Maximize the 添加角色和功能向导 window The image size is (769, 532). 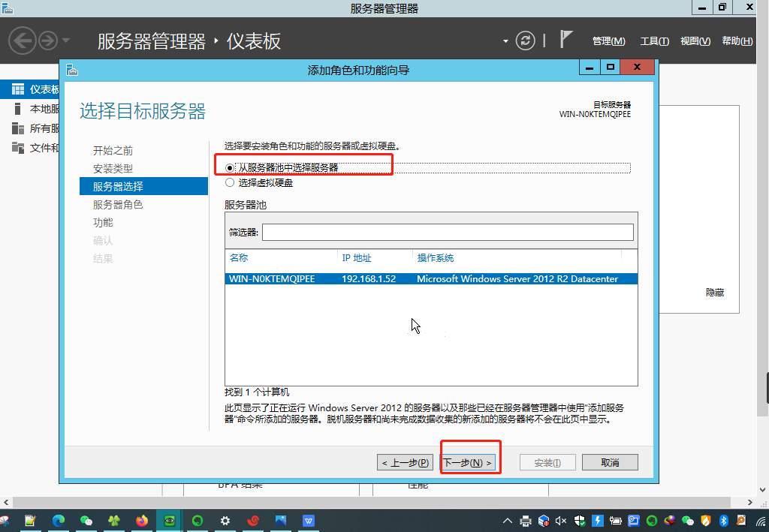point(610,68)
